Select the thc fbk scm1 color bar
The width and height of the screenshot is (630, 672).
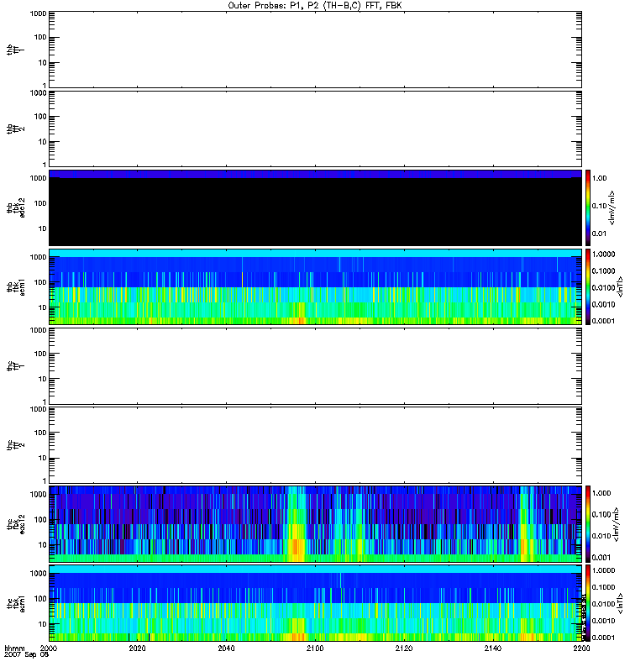click(x=588, y=603)
